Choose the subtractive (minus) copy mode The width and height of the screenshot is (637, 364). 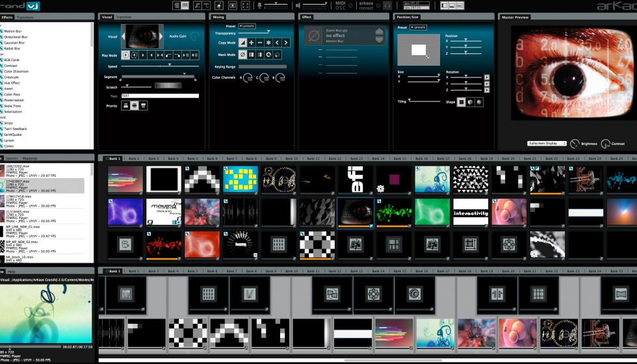point(259,43)
